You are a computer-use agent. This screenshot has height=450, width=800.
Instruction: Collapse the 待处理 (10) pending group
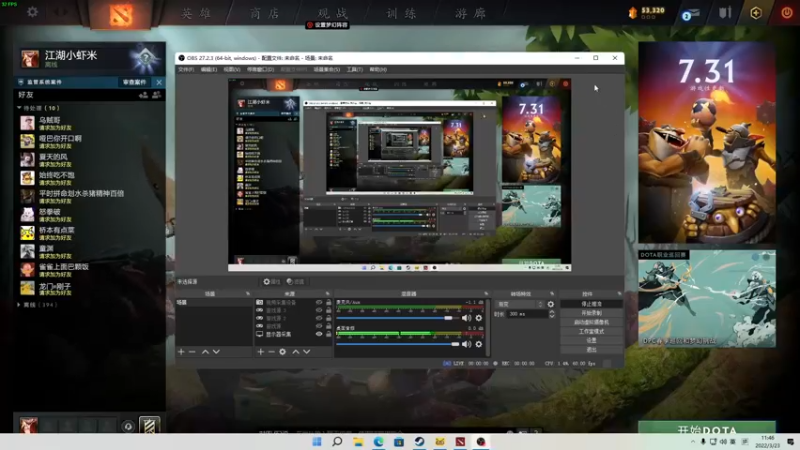38,108
